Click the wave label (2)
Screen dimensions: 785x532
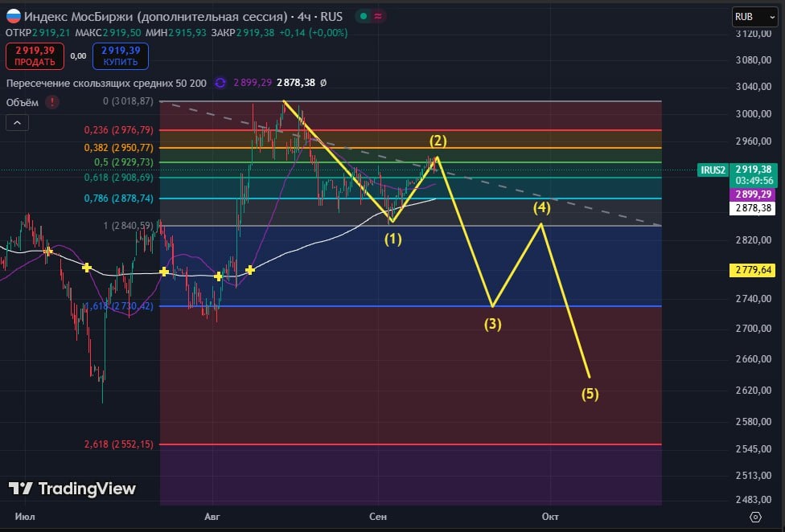click(x=438, y=141)
